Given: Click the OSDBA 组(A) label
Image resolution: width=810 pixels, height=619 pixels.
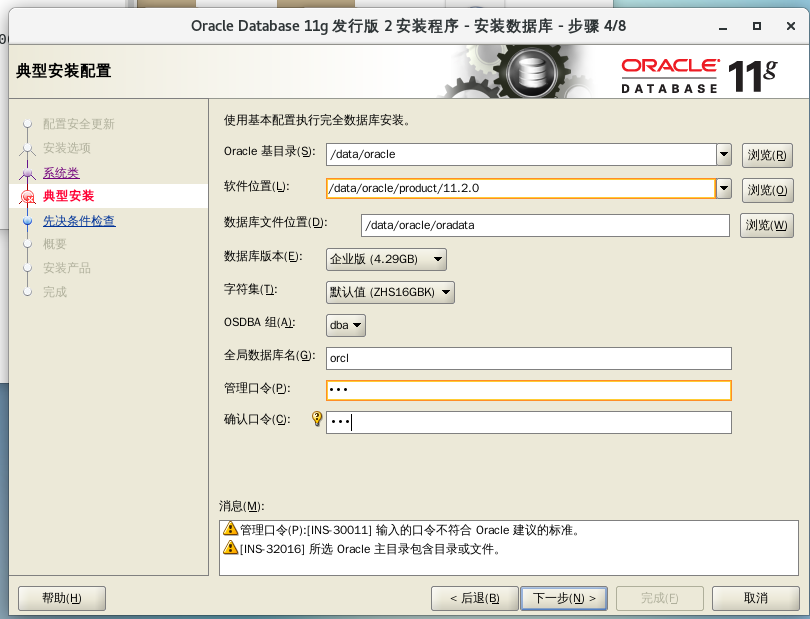Looking at the screenshot, I should click(x=259, y=322).
